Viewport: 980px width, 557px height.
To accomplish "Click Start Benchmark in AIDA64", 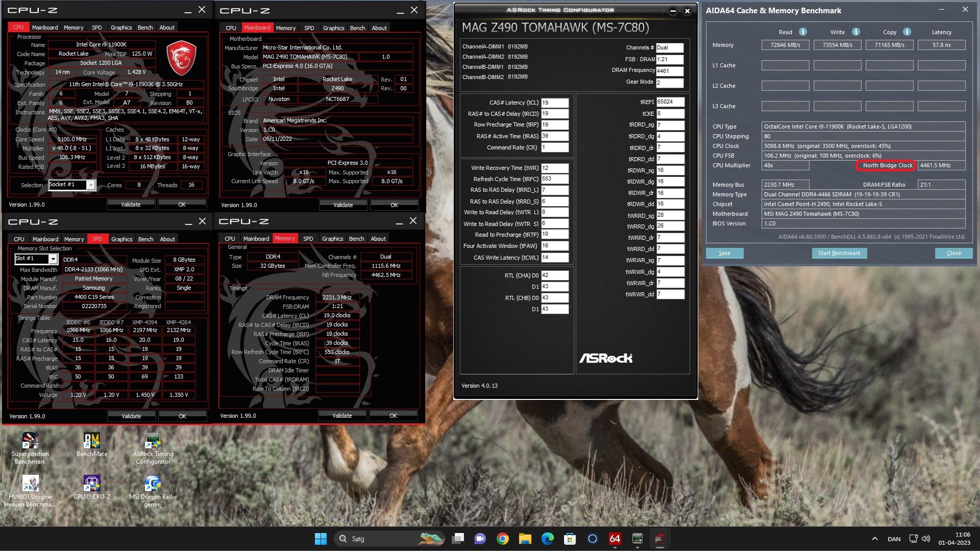I will point(839,253).
